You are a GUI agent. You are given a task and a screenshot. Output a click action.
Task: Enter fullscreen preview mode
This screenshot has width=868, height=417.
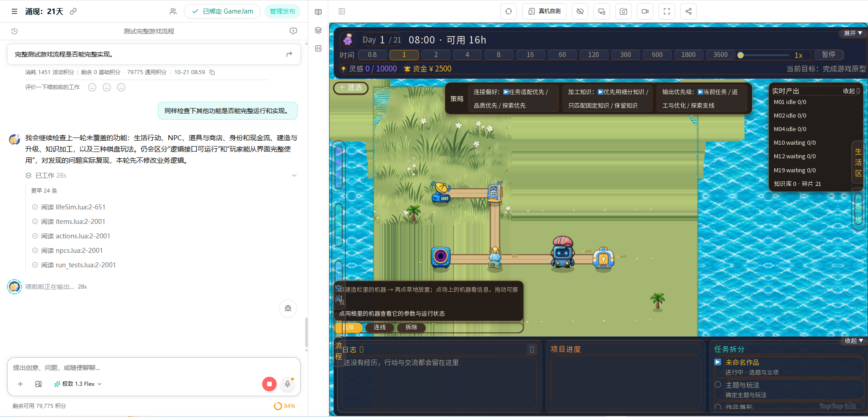click(x=667, y=11)
